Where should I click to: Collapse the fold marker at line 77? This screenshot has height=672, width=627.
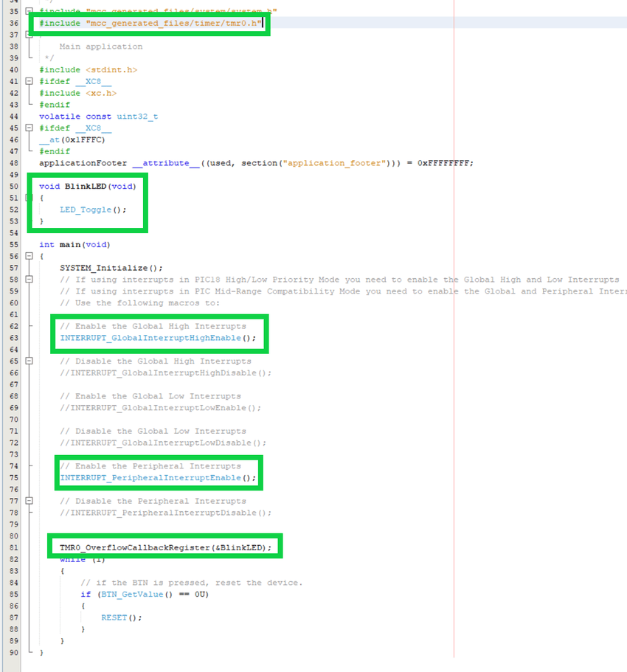click(x=29, y=501)
